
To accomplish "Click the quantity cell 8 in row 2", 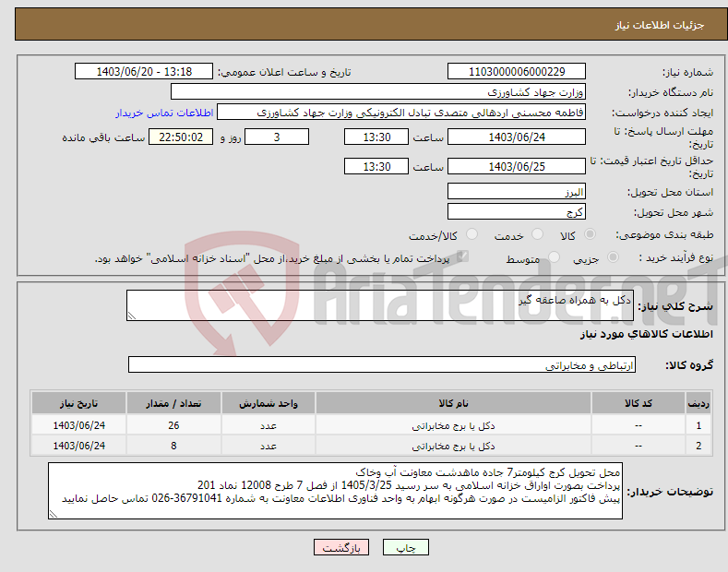I will click(173, 446).
